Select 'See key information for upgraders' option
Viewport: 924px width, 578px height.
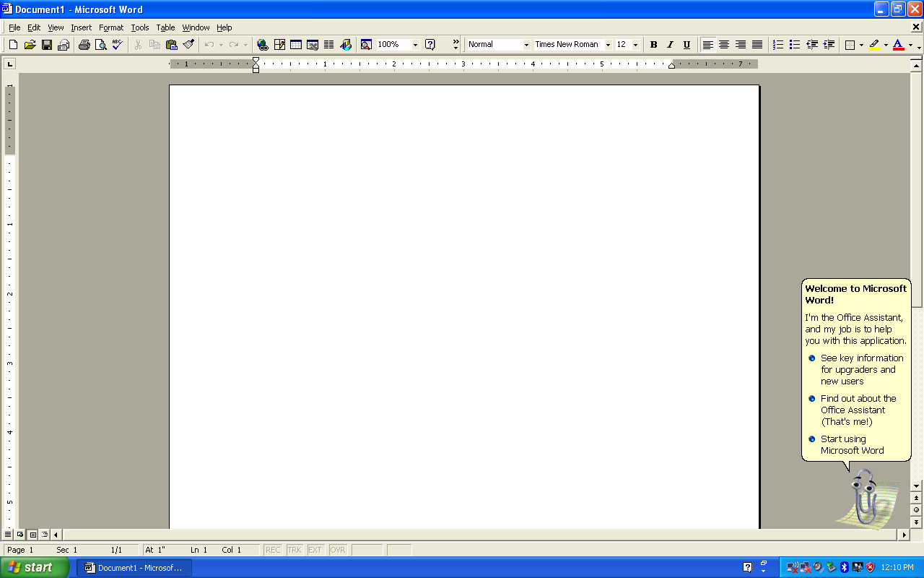pyautogui.click(x=856, y=369)
